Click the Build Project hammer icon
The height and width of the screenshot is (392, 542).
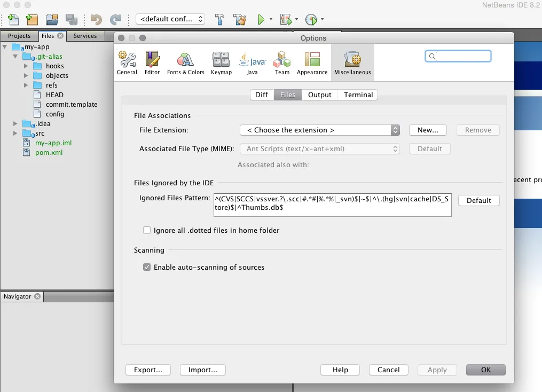[x=219, y=19]
